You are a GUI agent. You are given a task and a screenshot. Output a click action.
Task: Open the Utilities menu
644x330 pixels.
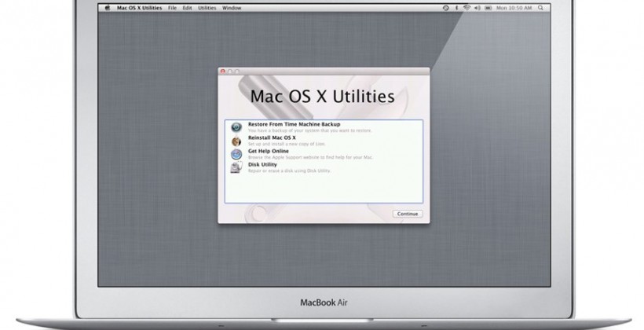[x=207, y=8]
